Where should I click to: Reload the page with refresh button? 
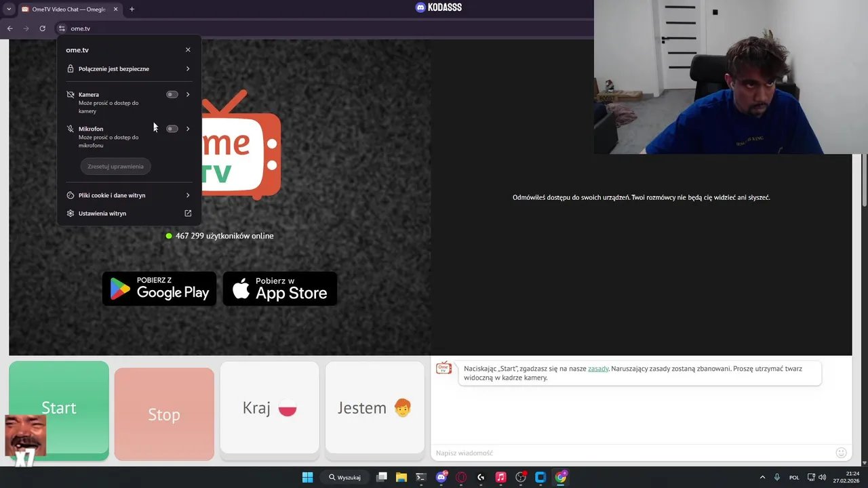point(42,28)
